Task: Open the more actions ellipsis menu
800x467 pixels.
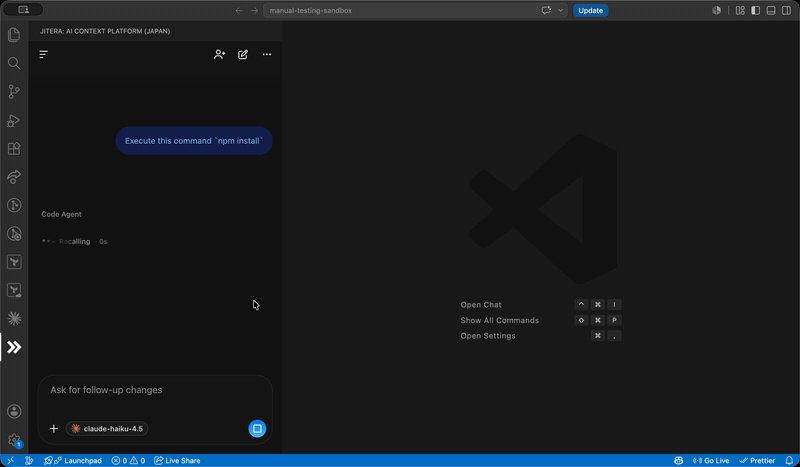Action: coord(267,54)
